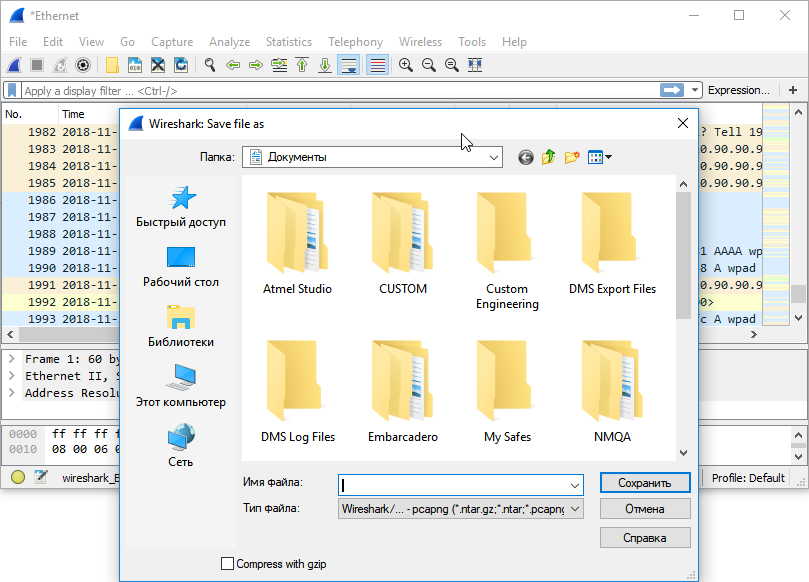Click the Profile: Default status bar entry
The height and width of the screenshot is (582, 809).
(x=748, y=478)
